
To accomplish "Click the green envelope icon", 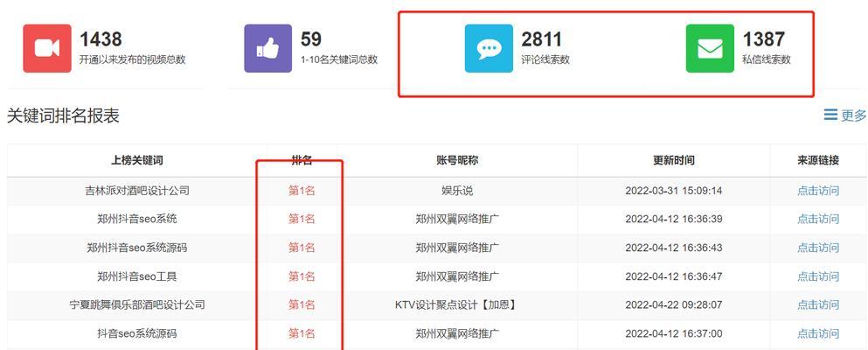I will [710, 48].
